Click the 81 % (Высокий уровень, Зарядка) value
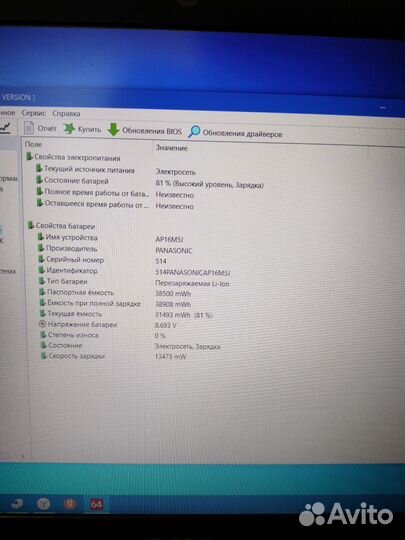 tap(209, 184)
